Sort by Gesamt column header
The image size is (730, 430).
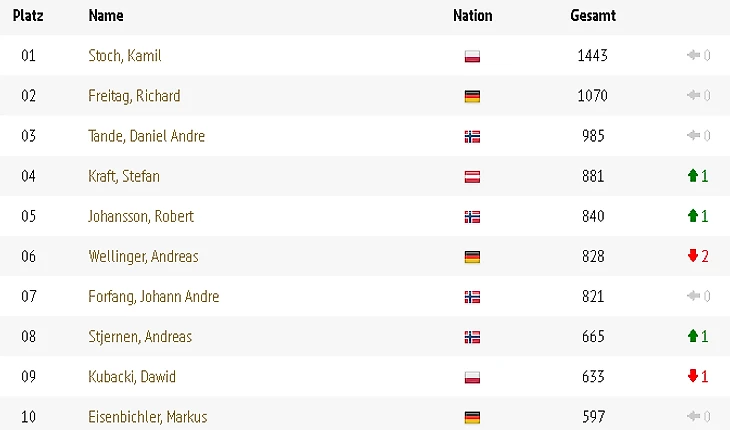[x=593, y=16]
